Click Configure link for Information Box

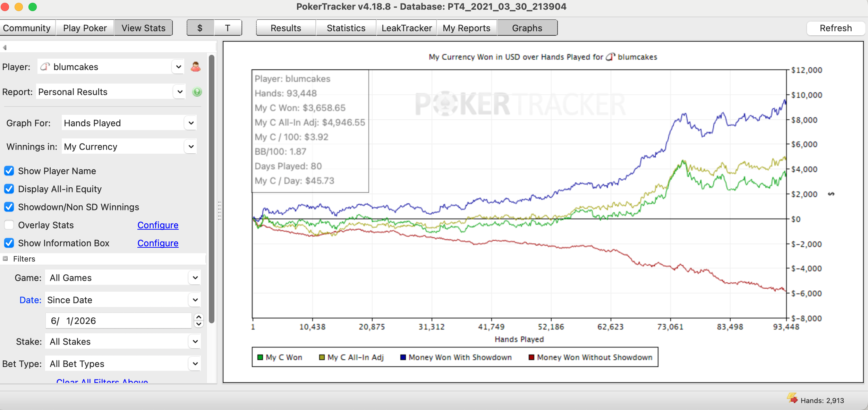(x=158, y=243)
